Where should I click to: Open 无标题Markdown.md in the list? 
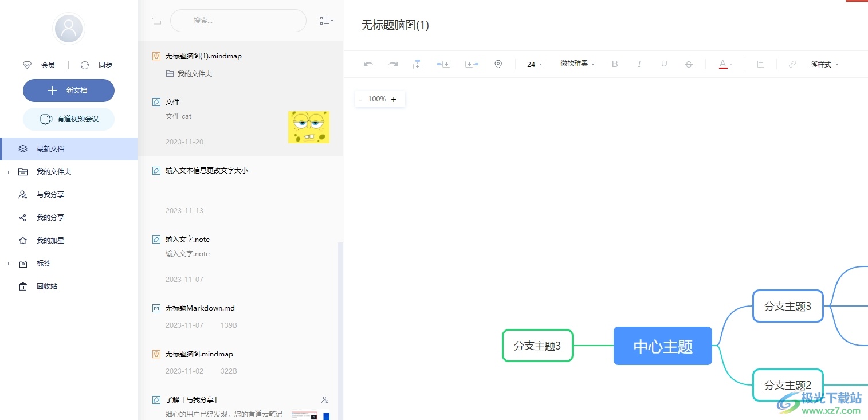200,308
